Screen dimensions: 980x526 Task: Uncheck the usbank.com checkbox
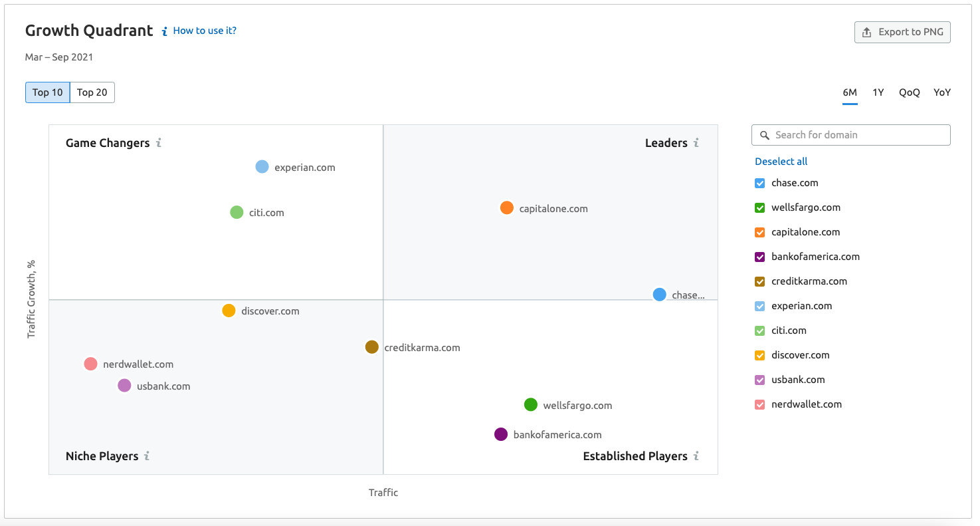click(x=760, y=380)
